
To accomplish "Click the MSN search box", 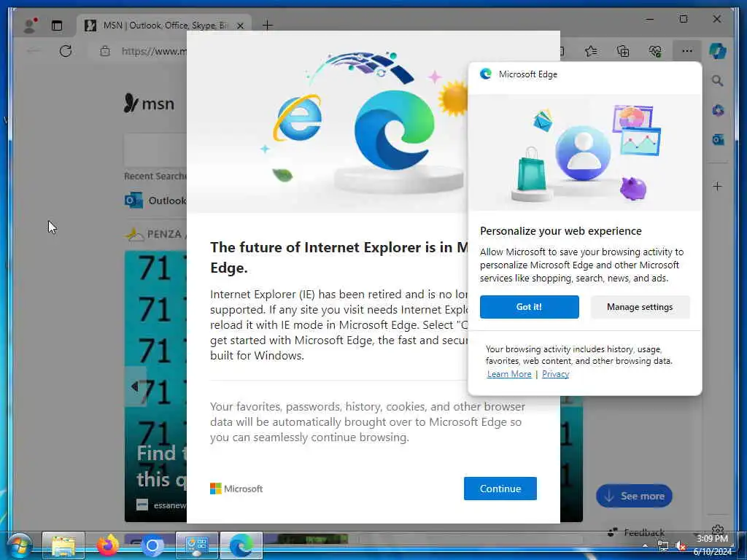I will click(x=155, y=149).
